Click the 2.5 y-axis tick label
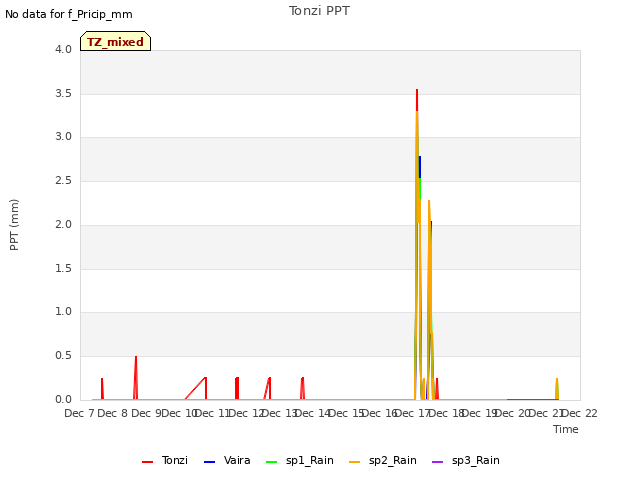 pyautogui.click(x=63, y=180)
